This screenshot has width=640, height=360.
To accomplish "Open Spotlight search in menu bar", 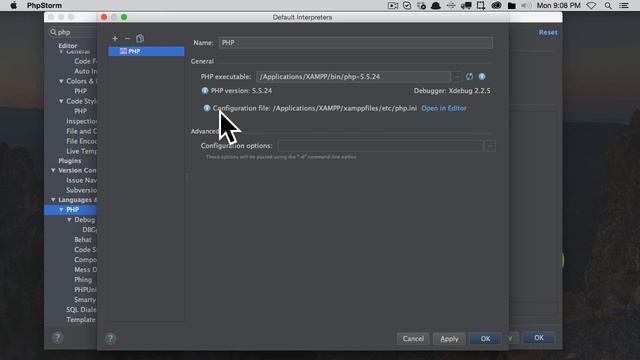I will [x=608, y=5].
